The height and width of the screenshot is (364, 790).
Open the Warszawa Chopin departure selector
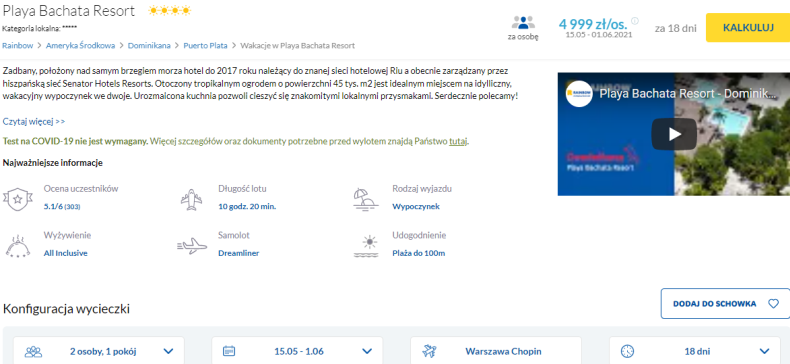point(496,351)
